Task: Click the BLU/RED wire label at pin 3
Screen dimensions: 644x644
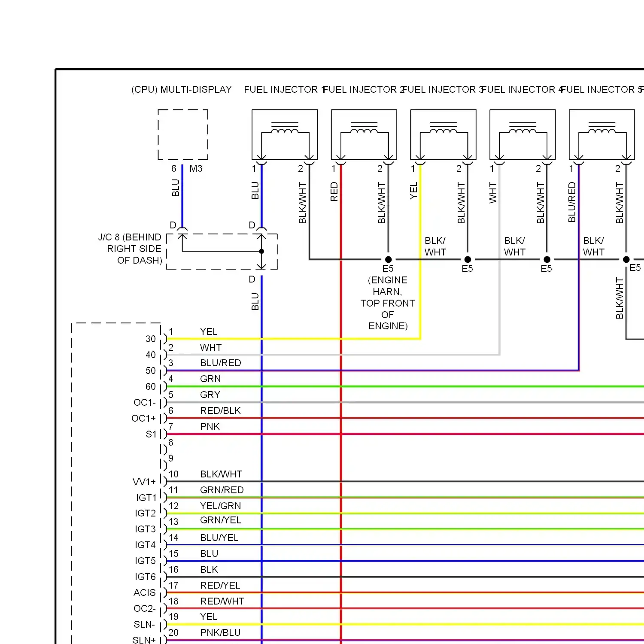Action: tap(221, 363)
